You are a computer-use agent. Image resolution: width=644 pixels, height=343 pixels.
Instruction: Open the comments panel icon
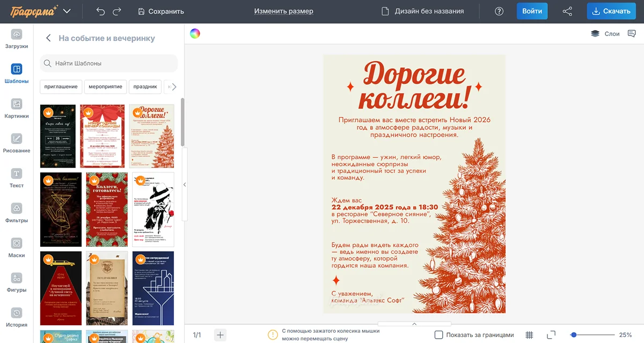click(x=632, y=33)
